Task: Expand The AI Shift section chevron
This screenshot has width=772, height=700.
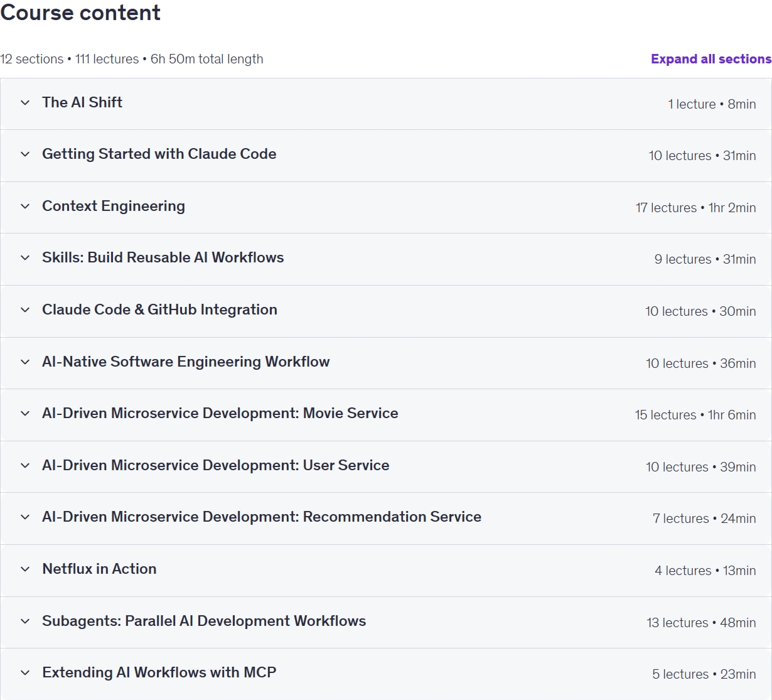Action: point(25,103)
